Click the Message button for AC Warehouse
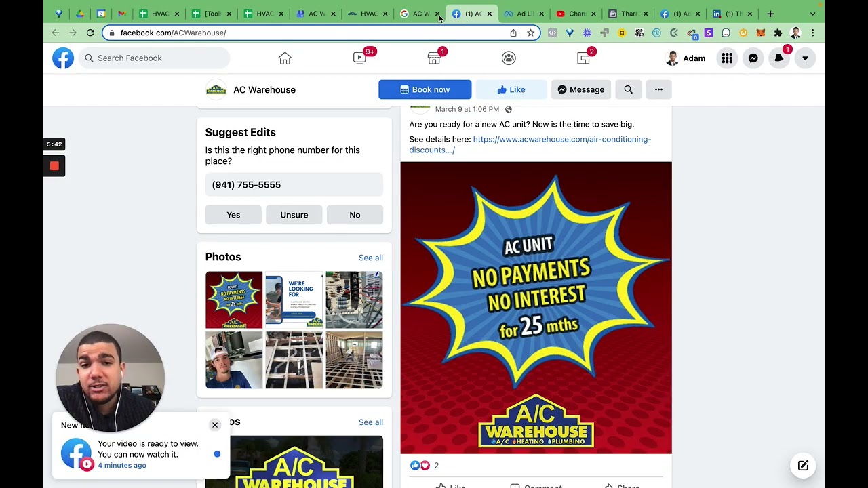The image size is (868, 488). (x=581, y=89)
